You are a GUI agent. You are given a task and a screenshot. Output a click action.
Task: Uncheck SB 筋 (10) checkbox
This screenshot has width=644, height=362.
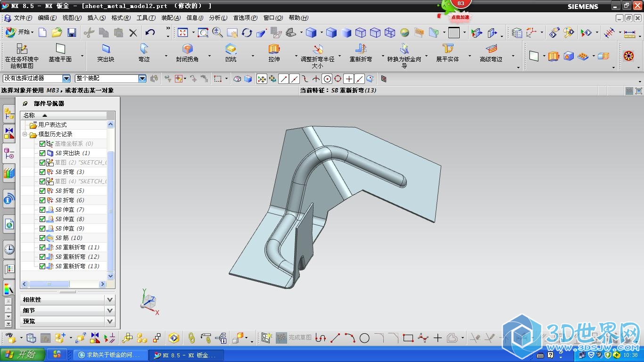[42, 238]
